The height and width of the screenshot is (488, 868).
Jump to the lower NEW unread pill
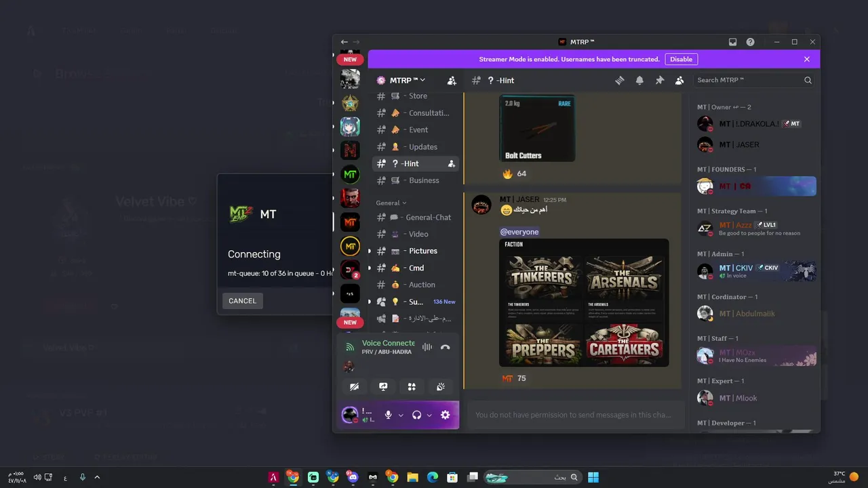350,323
